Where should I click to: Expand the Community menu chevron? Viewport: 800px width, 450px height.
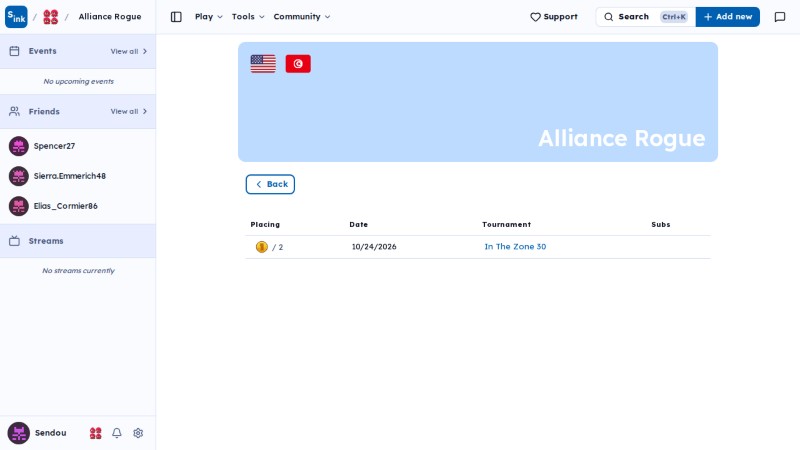[x=328, y=17]
